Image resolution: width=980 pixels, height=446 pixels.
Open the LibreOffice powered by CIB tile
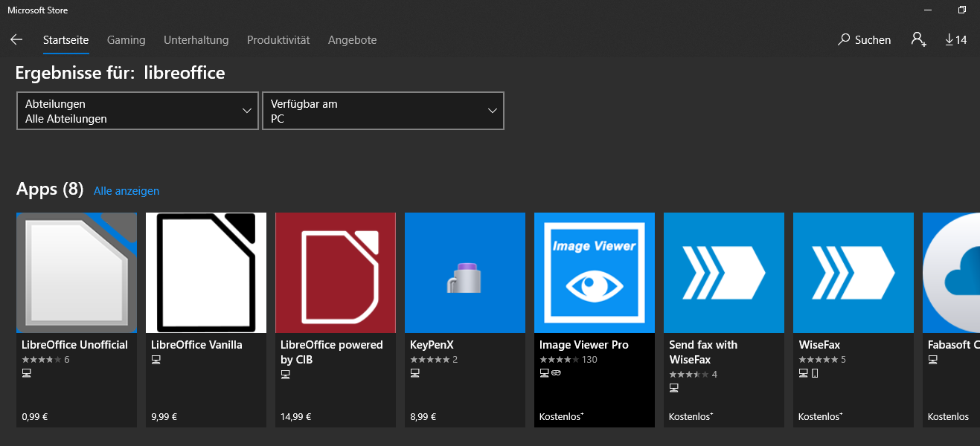[x=336, y=320]
